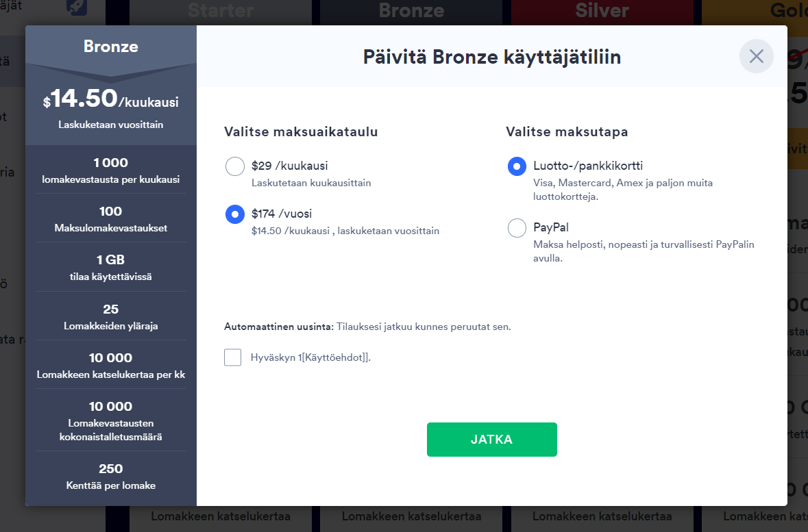Viewport: 808px width, 532px height.
Task: Click the 100 Maksulomakevastaukset feature row
Action: (111, 219)
